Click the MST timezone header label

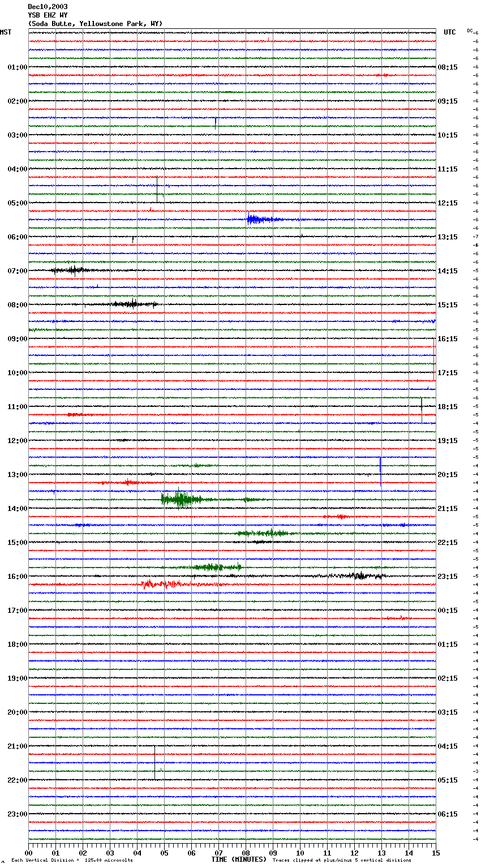(x=6, y=32)
